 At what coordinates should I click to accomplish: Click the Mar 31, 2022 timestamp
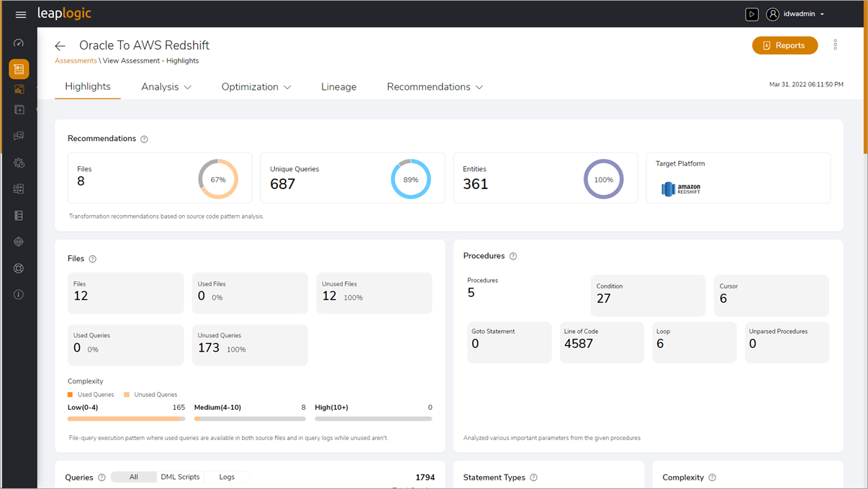(806, 85)
